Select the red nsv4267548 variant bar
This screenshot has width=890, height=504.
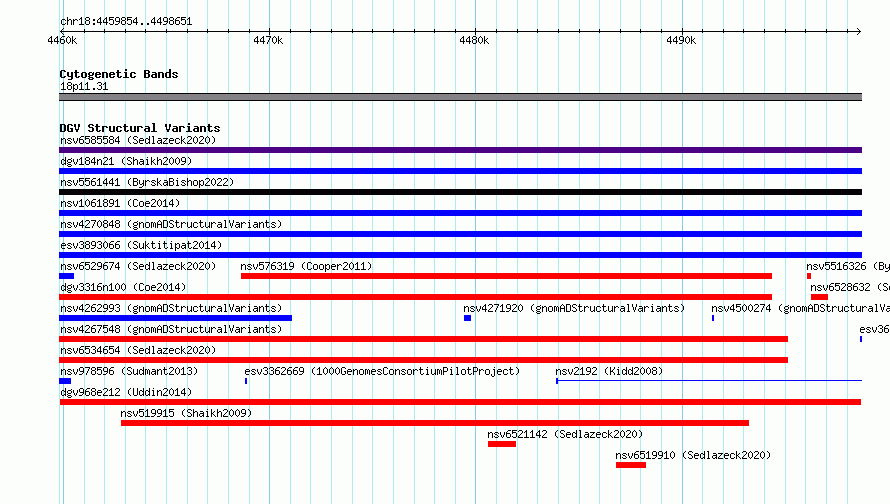423,339
